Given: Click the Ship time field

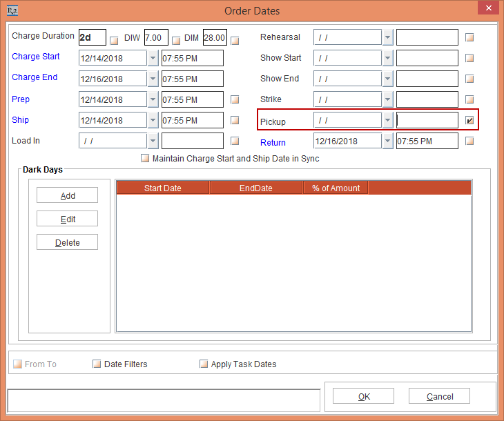Looking at the screenshot, I should (192, 121).
